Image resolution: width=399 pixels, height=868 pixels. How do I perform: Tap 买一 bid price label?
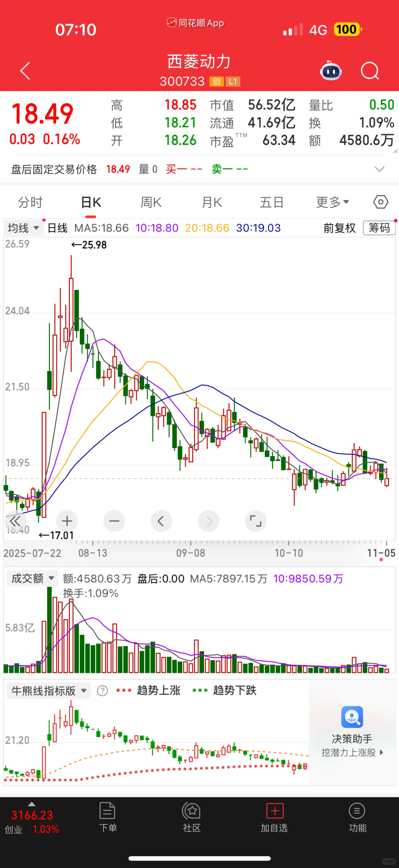tap(176, 169)
